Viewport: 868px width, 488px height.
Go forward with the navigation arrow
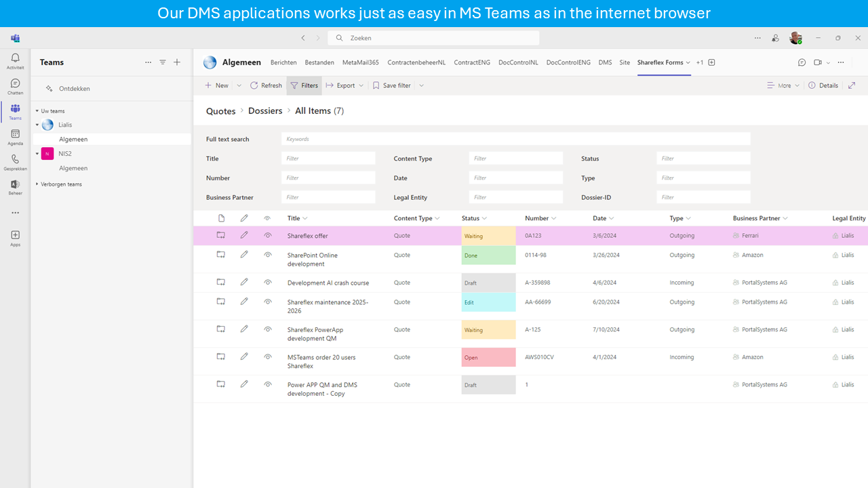[x=317, y=38]
